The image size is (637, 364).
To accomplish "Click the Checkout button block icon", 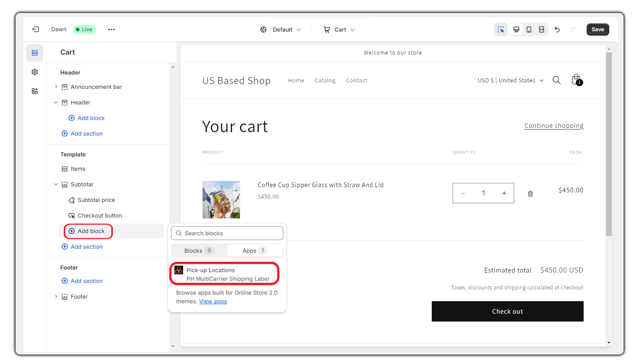I will [72, 216].
